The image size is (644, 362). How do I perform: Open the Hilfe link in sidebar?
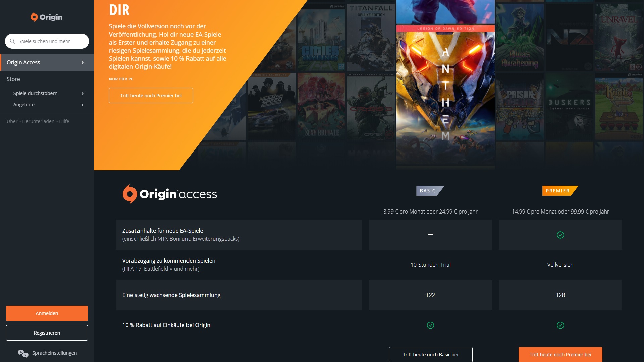(x=64, y=121)
